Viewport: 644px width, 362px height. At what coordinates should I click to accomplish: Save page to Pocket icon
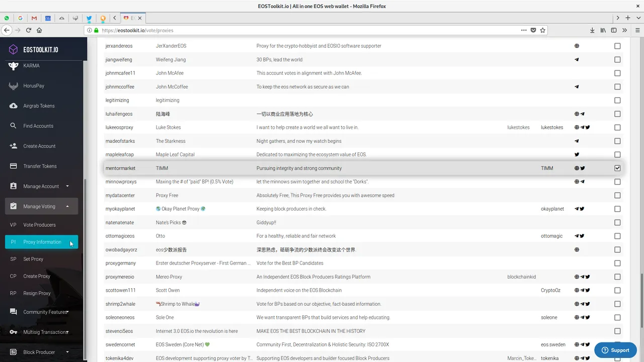pos(533,30)
